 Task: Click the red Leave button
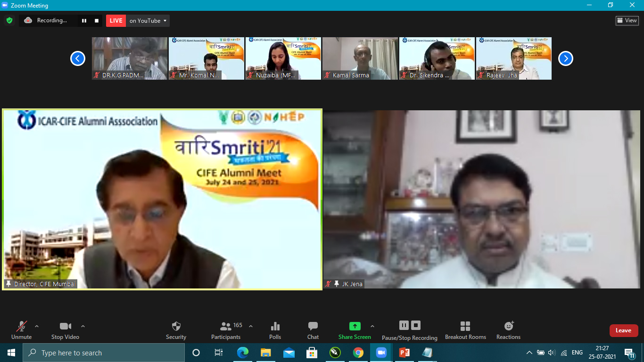click(x=623, y=330)
